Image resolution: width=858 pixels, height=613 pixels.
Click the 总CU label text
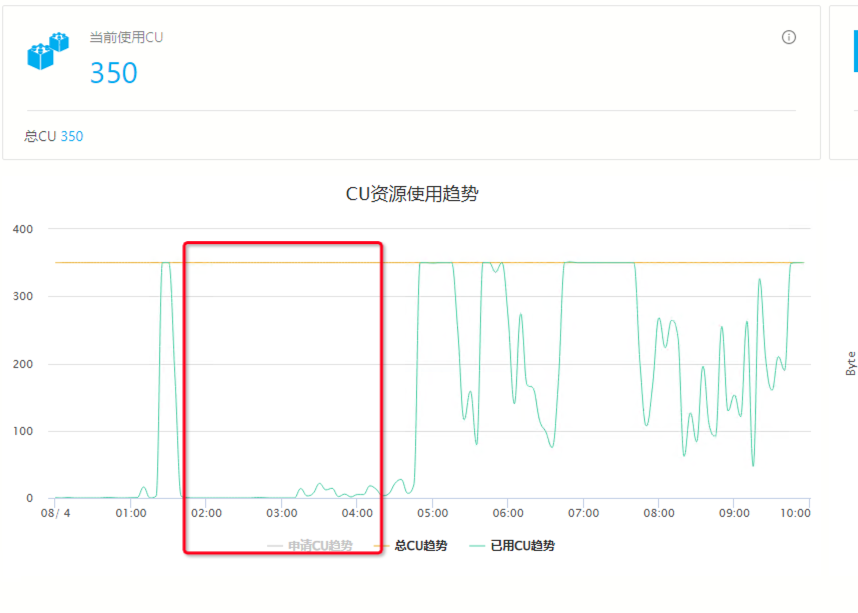coord(40,136)
